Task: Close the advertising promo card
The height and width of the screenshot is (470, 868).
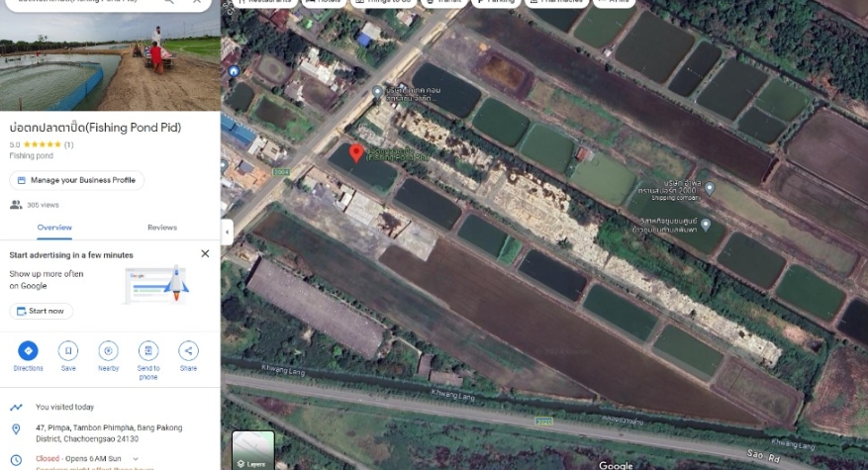Action: coord(205,253)
